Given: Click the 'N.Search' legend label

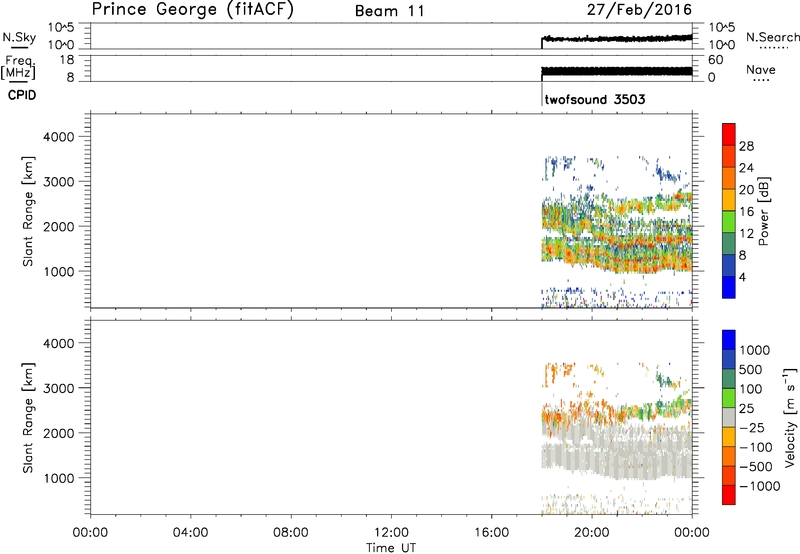Looking at the screenshot, I should (x=772, y=37).
